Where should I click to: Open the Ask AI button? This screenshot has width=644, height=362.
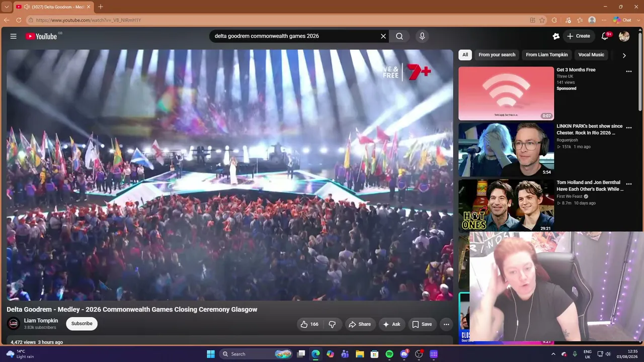(391, 324)
